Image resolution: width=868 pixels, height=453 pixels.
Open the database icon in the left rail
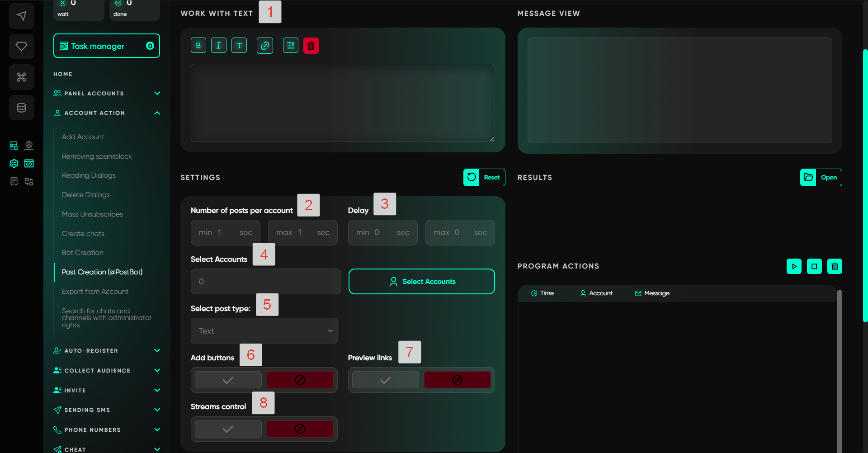coord(21,108)
